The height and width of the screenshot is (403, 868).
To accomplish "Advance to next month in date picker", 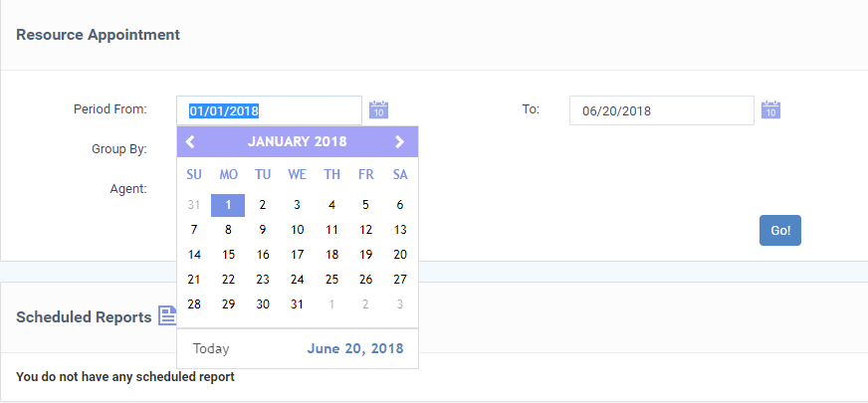I will (x=400, y=141).
